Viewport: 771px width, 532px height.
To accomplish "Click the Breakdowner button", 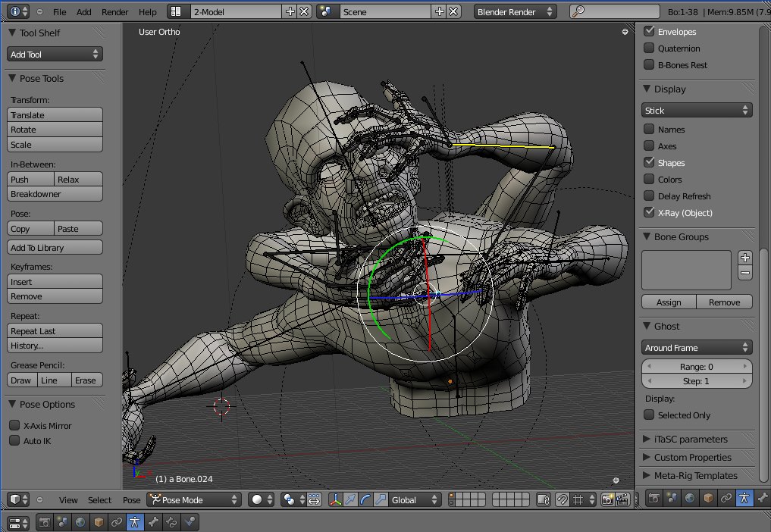I will [x=55, y=194].
